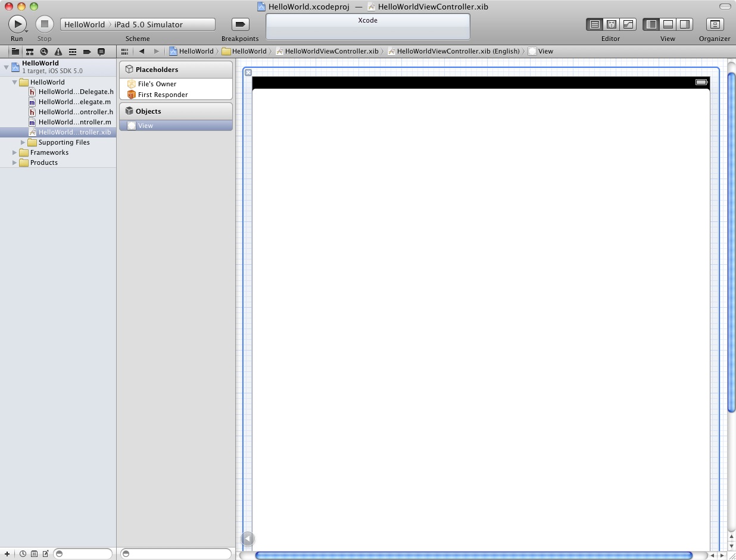Viewport: 736px width, 560px height.
Task: Expand the Products group
Action: coord(15,162)
